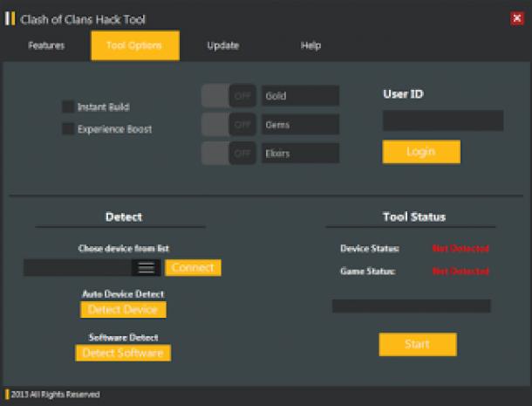Toggle the Gems switch on
The width and height of the screenshot is (532, 406).
[228, 125]
